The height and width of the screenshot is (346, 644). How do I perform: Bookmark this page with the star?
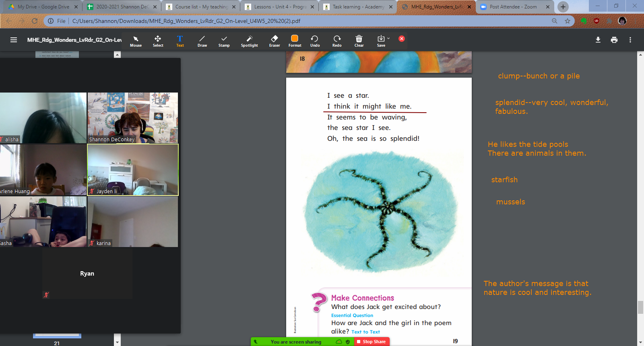[568, 21]
